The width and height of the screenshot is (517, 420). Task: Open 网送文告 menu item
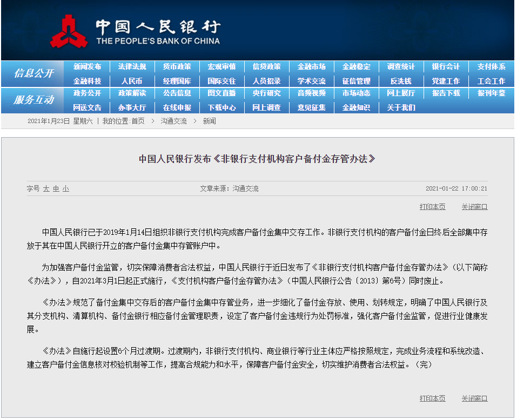tap(87, 108)
